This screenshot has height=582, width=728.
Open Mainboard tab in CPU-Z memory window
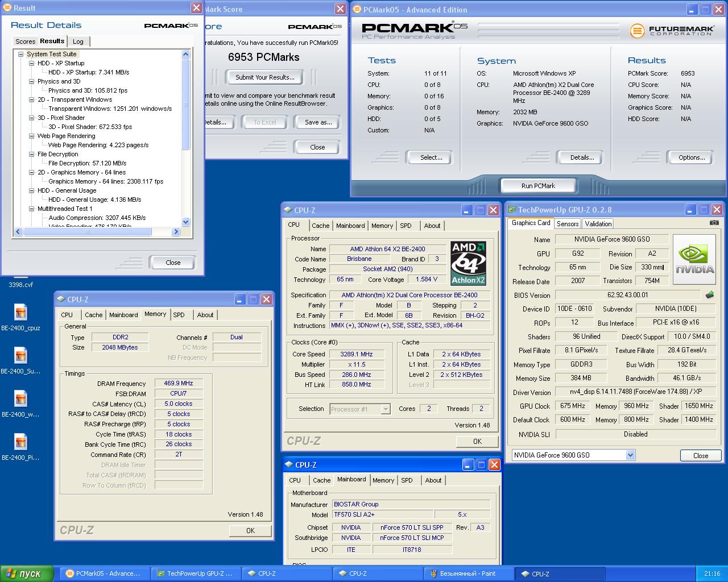[123, 315]
